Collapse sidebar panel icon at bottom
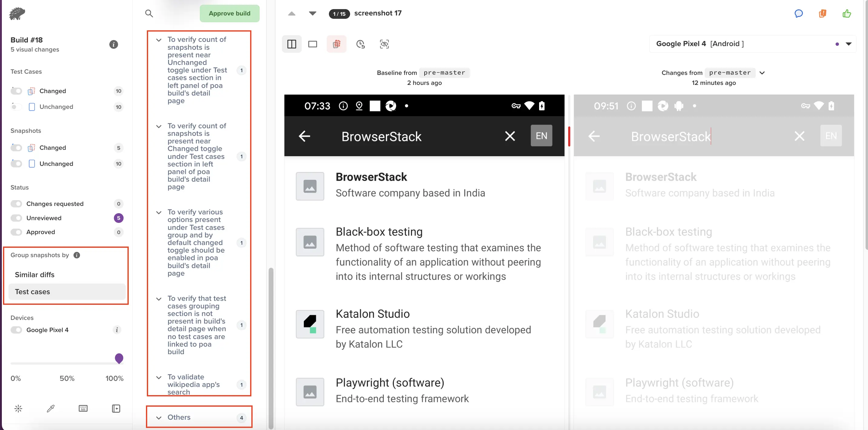Viewport: 868px width, 430px height. tap(116, 408)
